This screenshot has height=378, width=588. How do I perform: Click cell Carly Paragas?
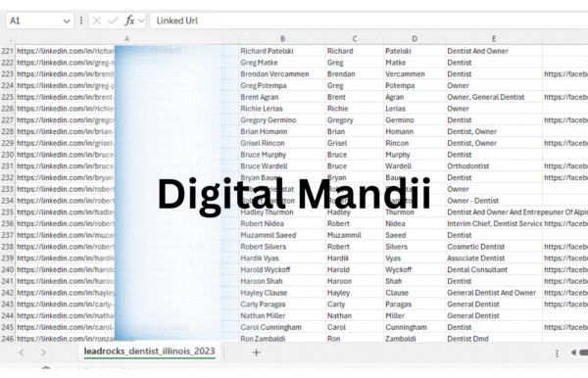click(x=282, y=305)
